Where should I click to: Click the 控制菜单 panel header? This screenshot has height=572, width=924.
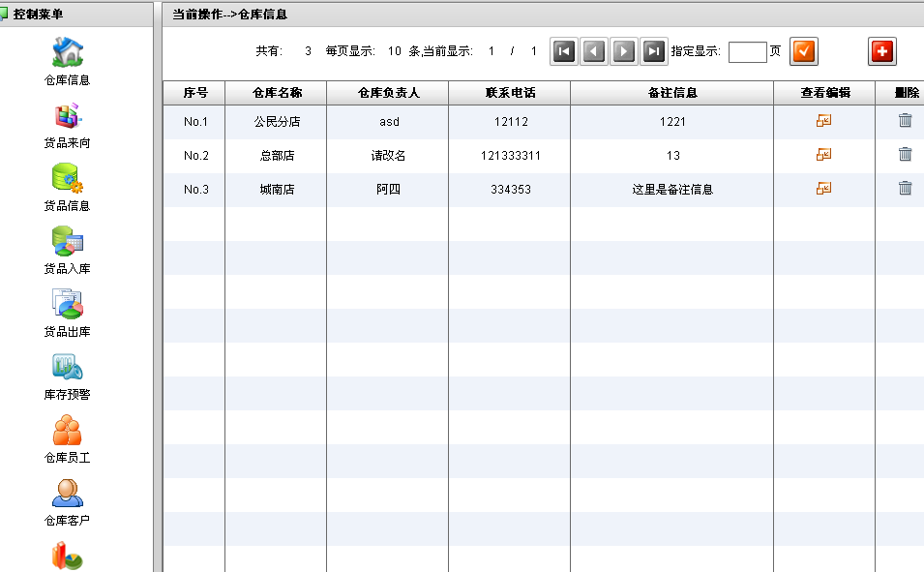tap(76, 15)
